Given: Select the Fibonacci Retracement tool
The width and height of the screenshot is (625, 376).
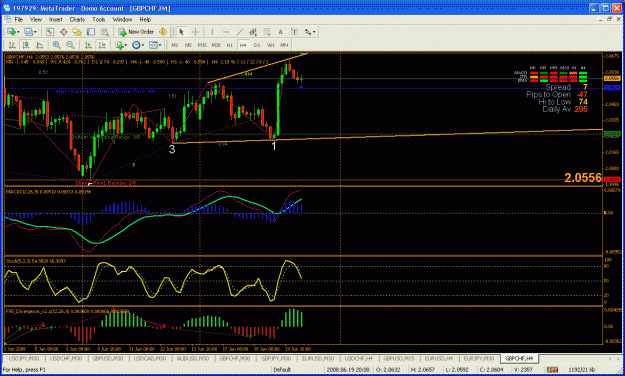Looking at the screenshot, I should click(x=267, y=32).
